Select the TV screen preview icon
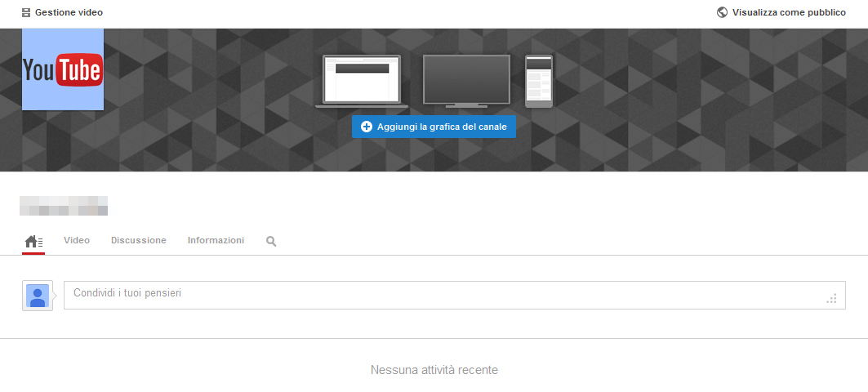The image size is (868, 392). [x=466, y=81]
